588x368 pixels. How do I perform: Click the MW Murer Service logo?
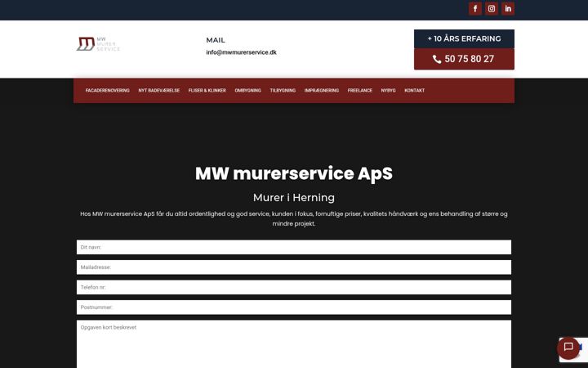click(98, 44)
